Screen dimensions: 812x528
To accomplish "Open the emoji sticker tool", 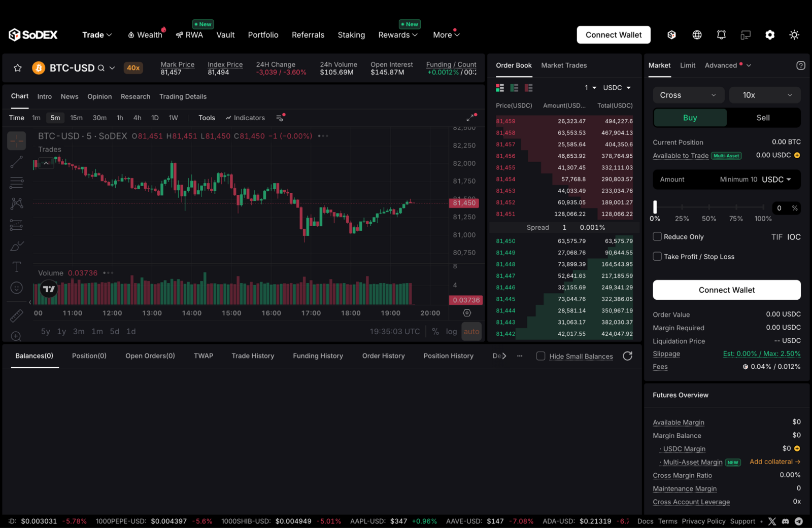I will (16, 288).
